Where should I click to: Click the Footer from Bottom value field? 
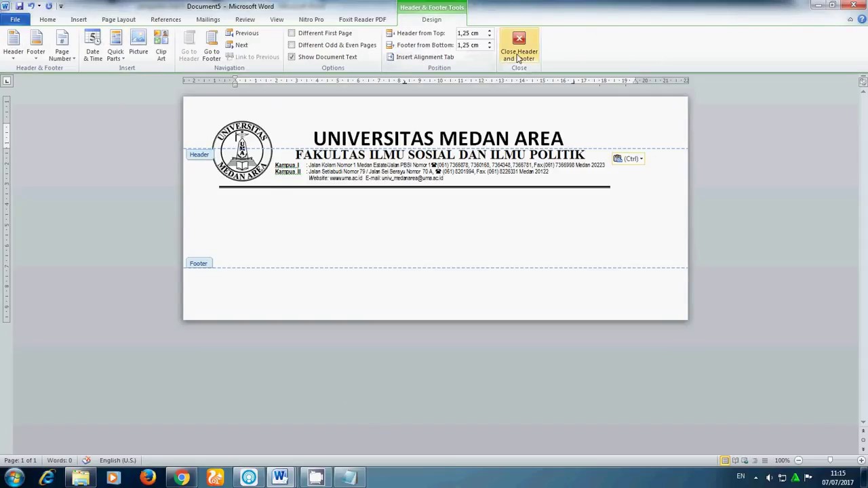pyautogui.click(x=470, y=45)
